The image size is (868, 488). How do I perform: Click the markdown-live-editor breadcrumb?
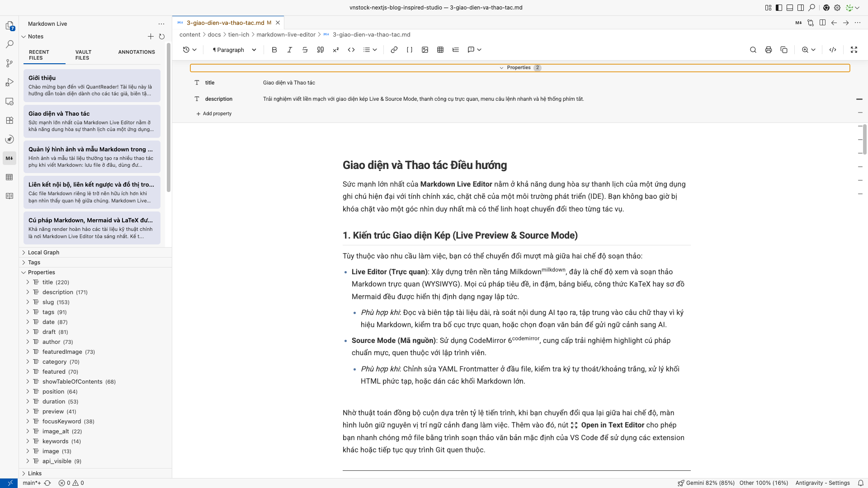[286, 35]
